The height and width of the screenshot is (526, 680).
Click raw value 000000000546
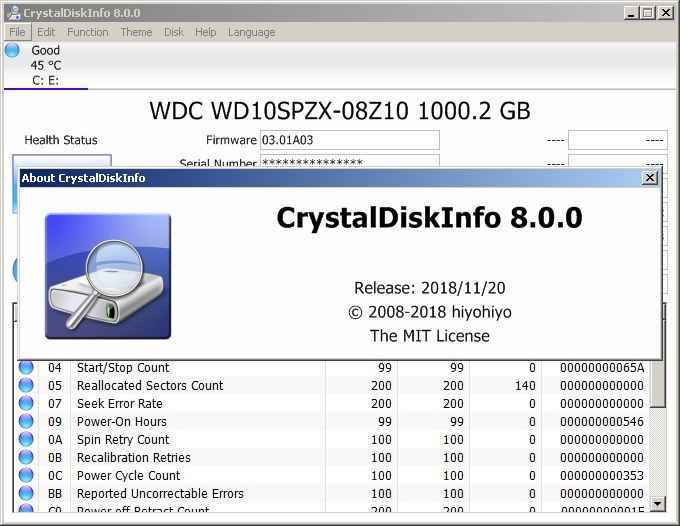click(602, 421)
